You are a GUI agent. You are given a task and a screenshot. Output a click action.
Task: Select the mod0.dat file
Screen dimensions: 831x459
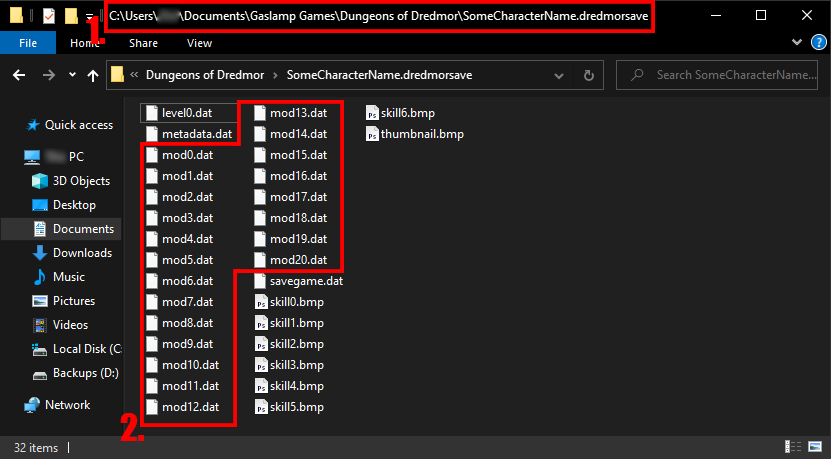point(180,155)
